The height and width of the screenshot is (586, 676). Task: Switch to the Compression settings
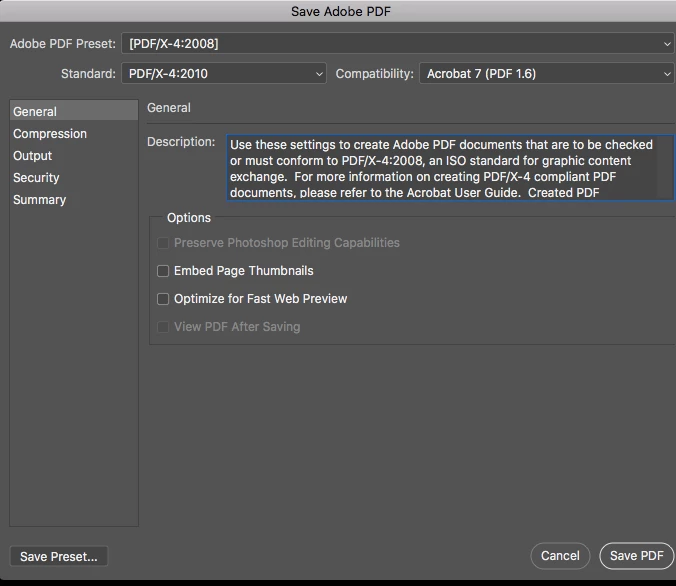(74, 134)
